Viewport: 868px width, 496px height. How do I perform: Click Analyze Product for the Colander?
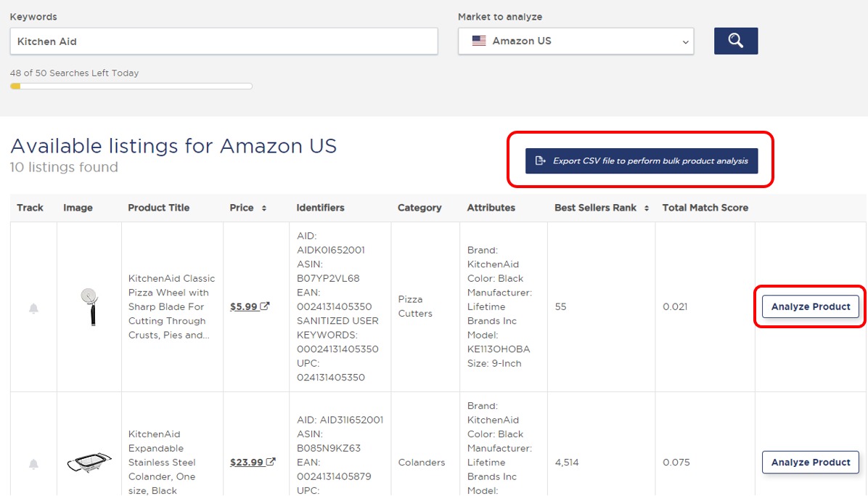click(x=810, y=462)
